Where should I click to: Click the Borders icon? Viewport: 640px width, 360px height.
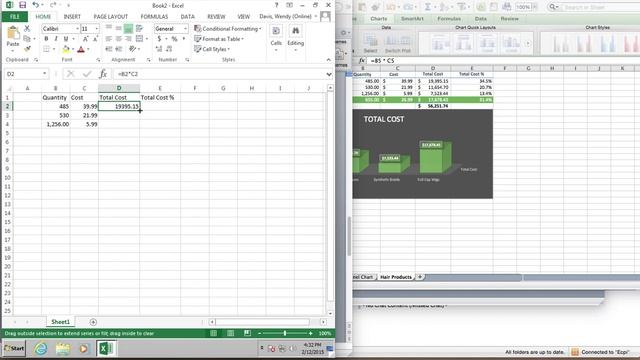click(46, 49)
